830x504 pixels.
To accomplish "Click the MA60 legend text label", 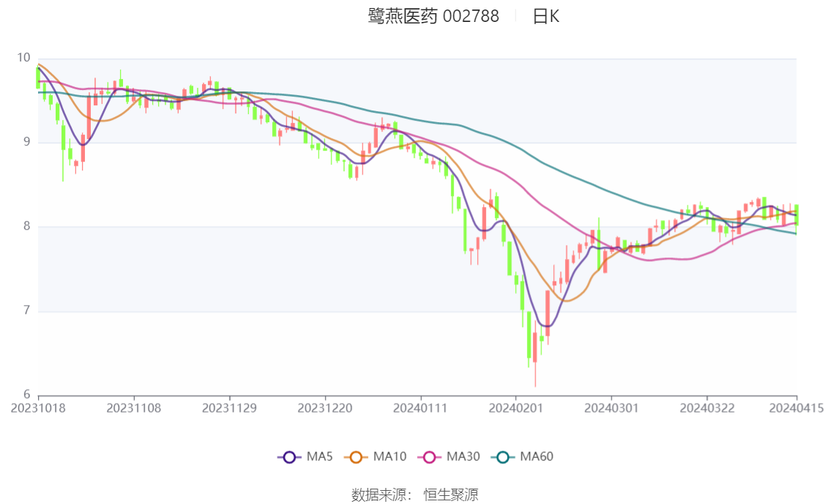I will (x=536, y=457).
